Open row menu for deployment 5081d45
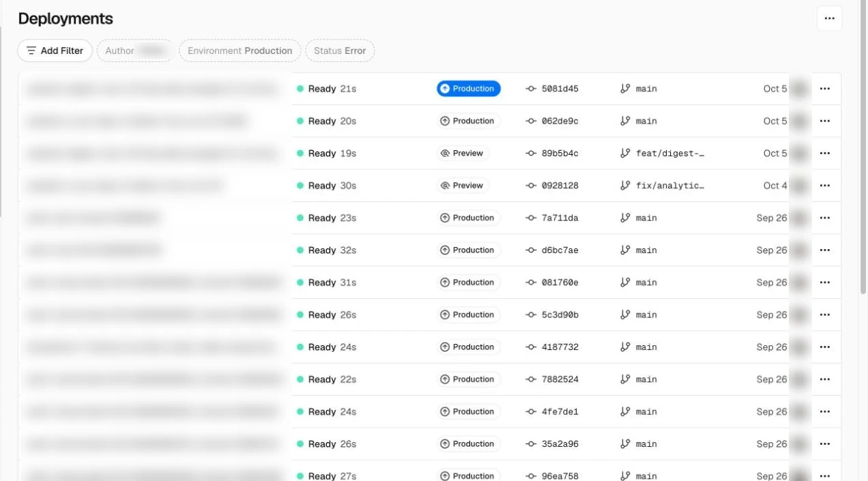The height and width of the screenshot is (481, 868). click(825, 89)
